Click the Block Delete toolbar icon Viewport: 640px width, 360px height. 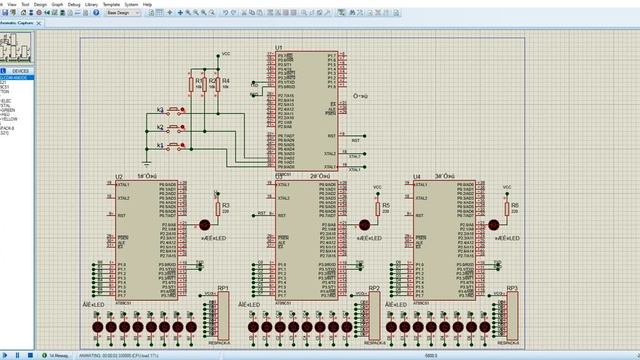(294, 13)
